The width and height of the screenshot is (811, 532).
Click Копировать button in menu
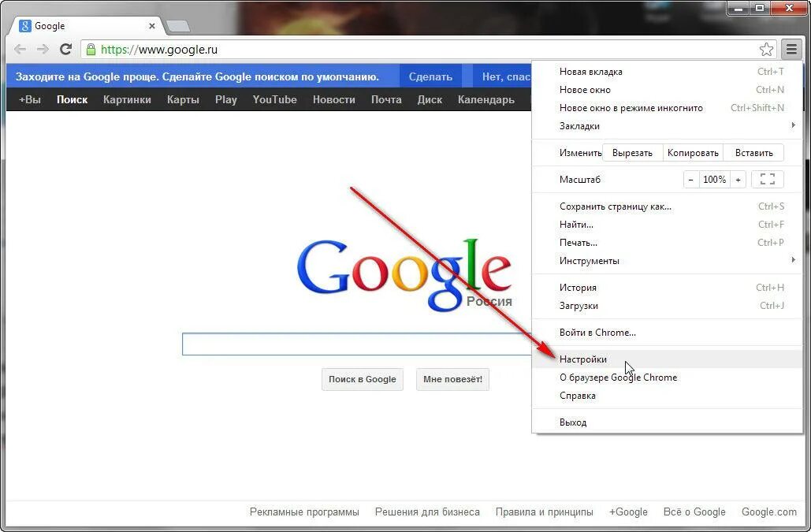click(693, 153)
